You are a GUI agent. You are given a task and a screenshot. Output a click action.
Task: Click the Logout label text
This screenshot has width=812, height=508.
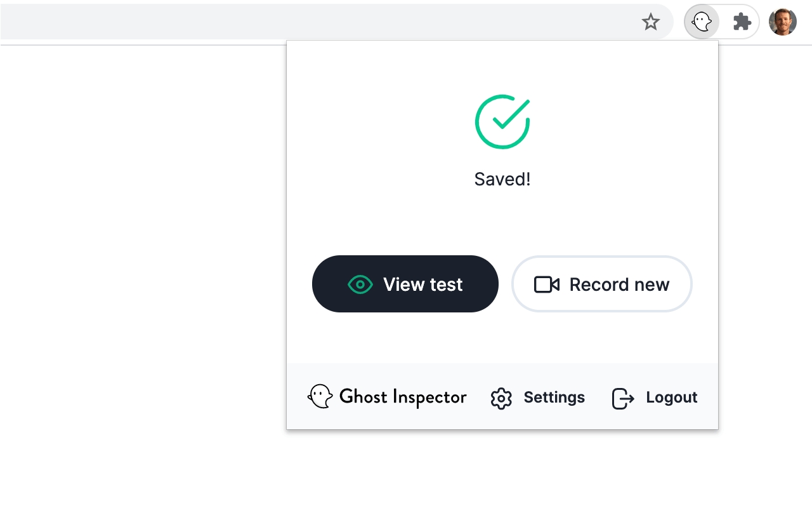(x=671, y=398)
